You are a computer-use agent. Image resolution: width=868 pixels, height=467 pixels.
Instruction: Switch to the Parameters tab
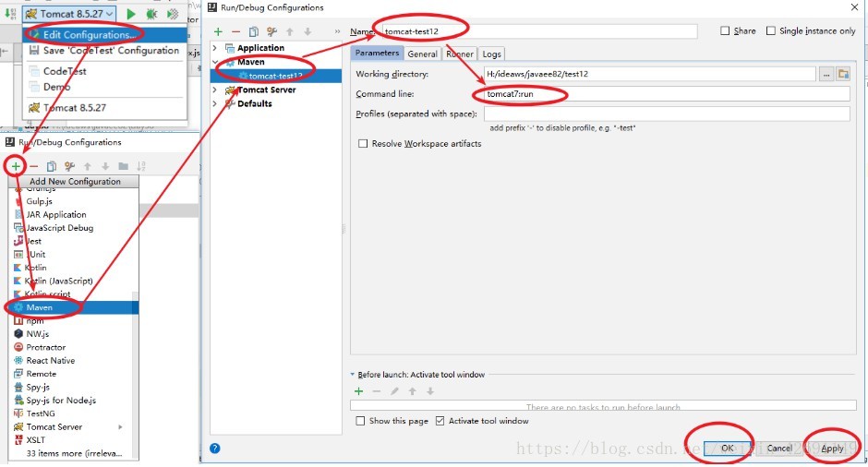coord(377,54)
